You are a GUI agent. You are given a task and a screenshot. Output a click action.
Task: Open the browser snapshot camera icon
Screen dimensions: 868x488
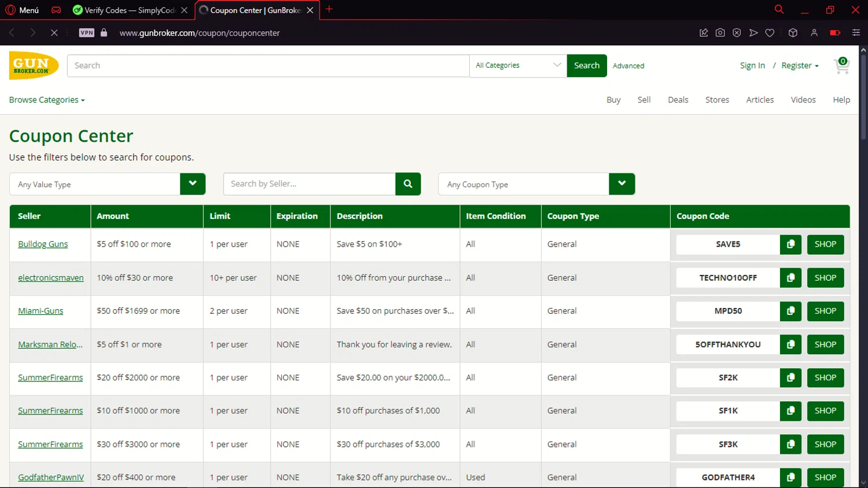(x=720, y=33)
